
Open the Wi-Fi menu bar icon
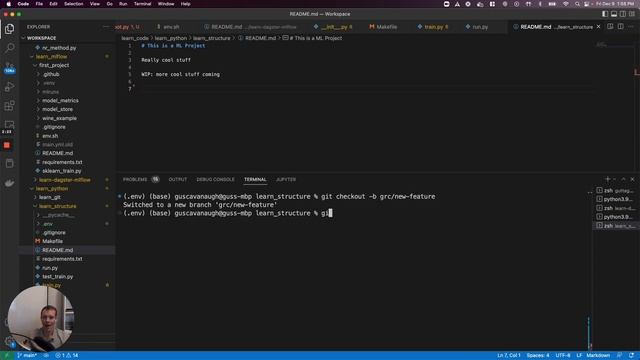point(565,4)
